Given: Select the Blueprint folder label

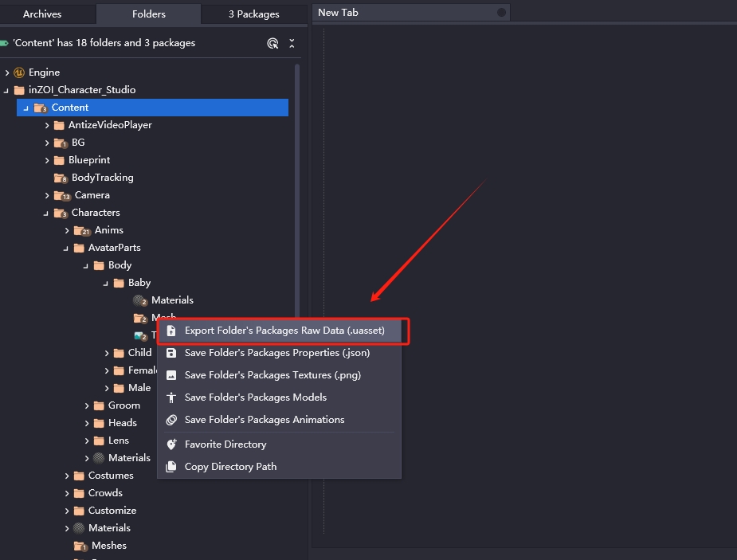Looking at the screenshot, I should tap(89, 160).
